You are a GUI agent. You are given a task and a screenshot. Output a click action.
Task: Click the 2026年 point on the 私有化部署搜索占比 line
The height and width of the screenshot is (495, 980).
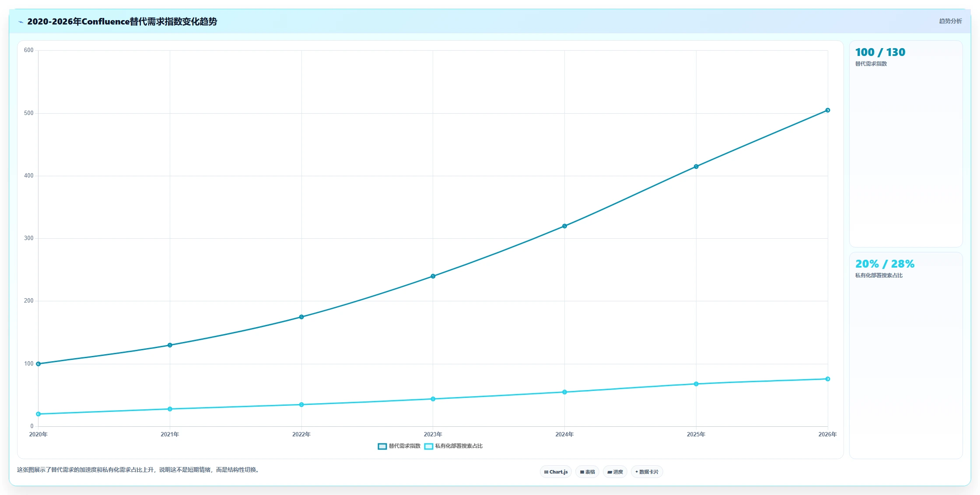tap(828, 379)
